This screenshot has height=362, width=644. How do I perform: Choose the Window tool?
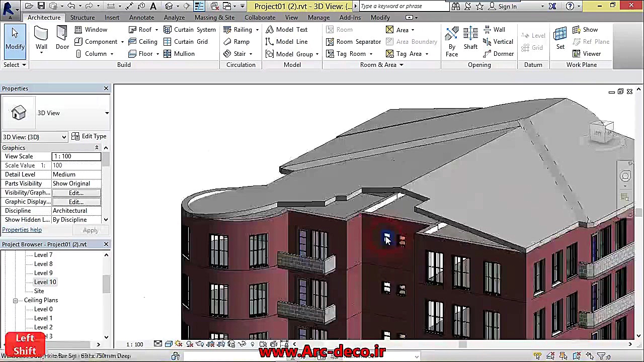[x=91, y=30]
